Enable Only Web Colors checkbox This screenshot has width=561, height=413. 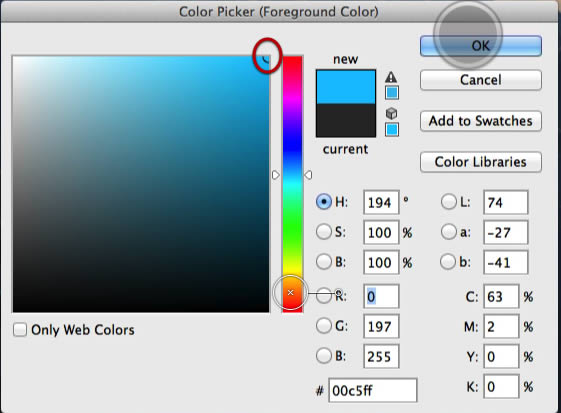coord(20,330)
